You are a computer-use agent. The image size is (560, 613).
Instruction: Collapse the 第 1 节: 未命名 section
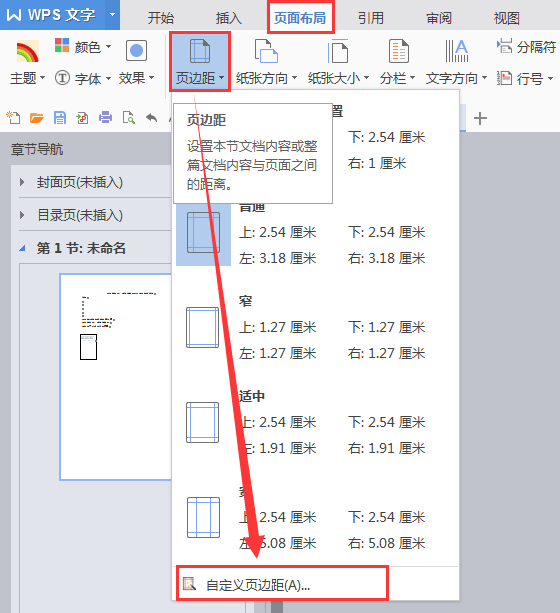[x=22, y=248]
